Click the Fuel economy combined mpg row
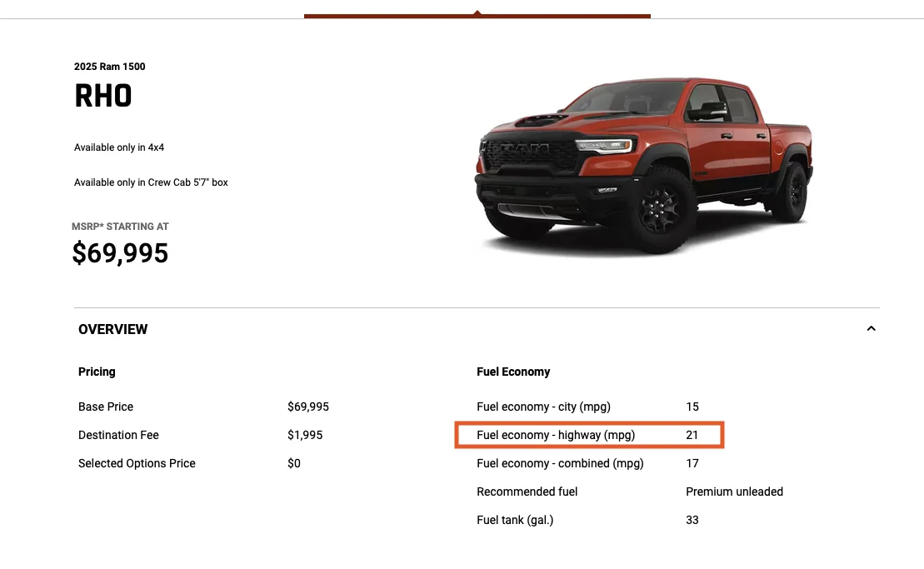 pos(587,463)
